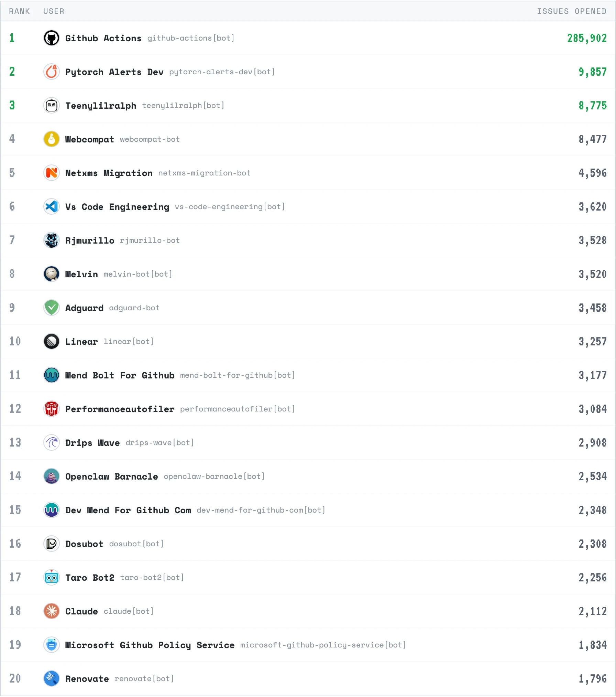Click the Vs Code Engineering logo

point(51,206)
